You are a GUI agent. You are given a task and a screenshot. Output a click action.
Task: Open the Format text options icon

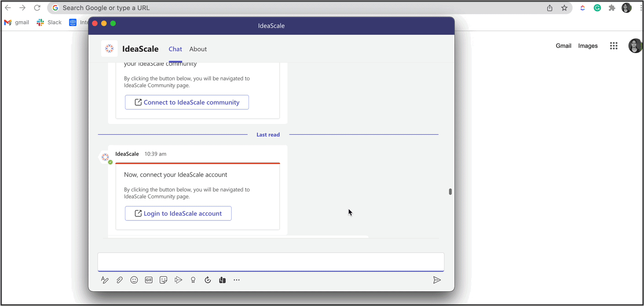click(x=105, y=280)
